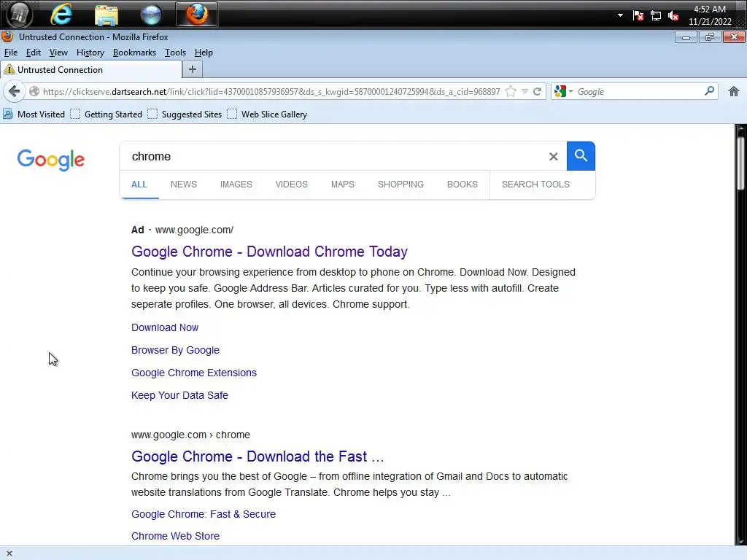
Task: Click the magnifier in Firefox search box
Action: (709, 91)
